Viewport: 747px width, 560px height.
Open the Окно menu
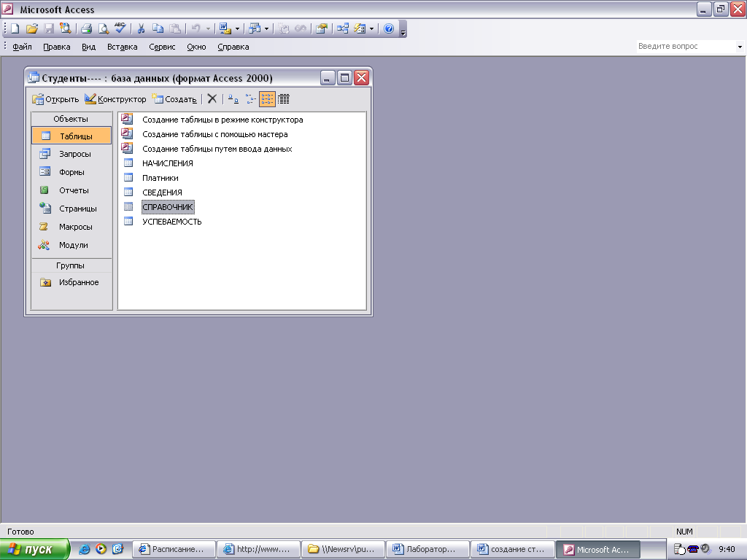pyautogui.click(x=196, y=47)
